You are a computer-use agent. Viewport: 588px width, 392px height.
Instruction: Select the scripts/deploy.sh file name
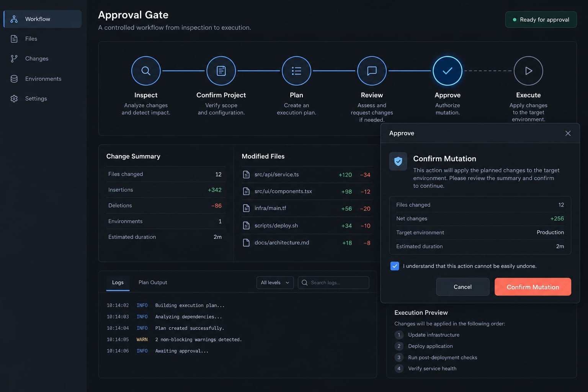(276, 225)
